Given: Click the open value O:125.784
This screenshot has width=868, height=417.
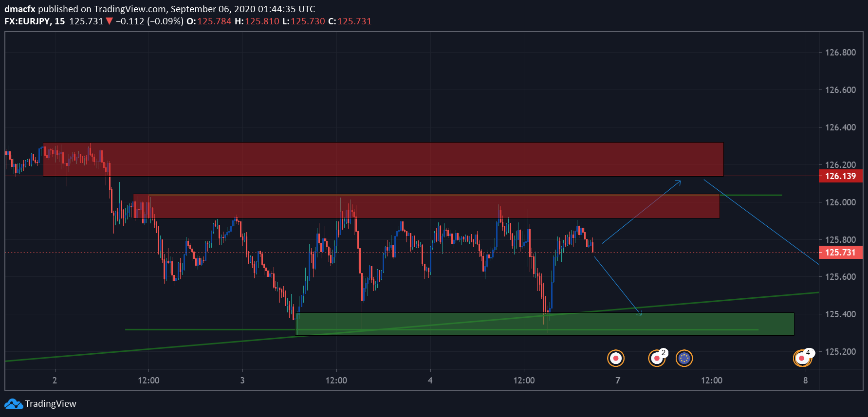Looking at the screenshot, I should coord(209,21).
